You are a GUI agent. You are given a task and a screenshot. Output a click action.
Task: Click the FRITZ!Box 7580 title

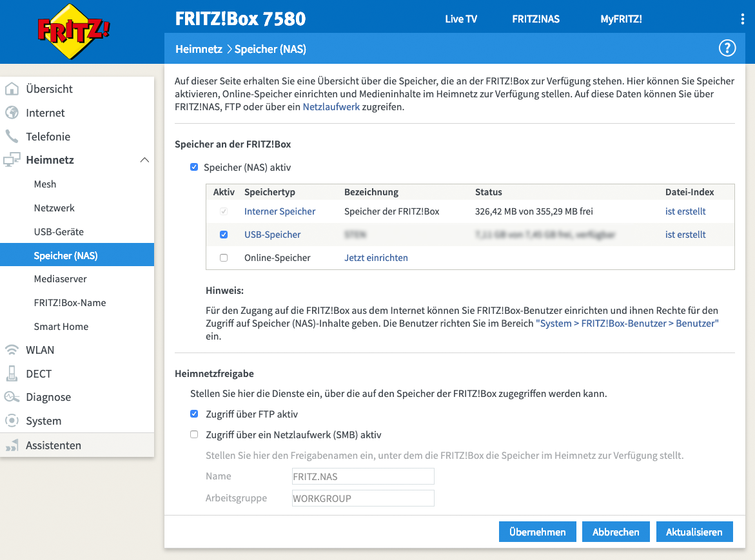click(240, 19)
